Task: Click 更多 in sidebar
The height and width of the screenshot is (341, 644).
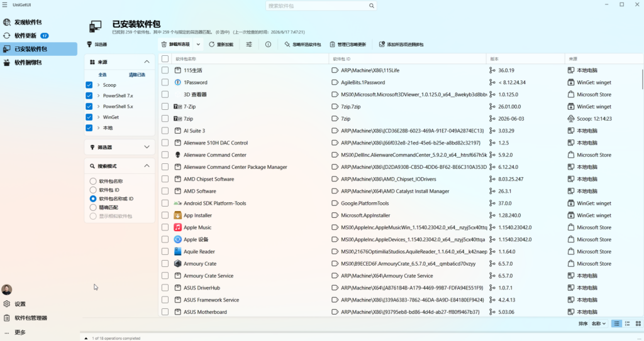Action: (38, 332)
